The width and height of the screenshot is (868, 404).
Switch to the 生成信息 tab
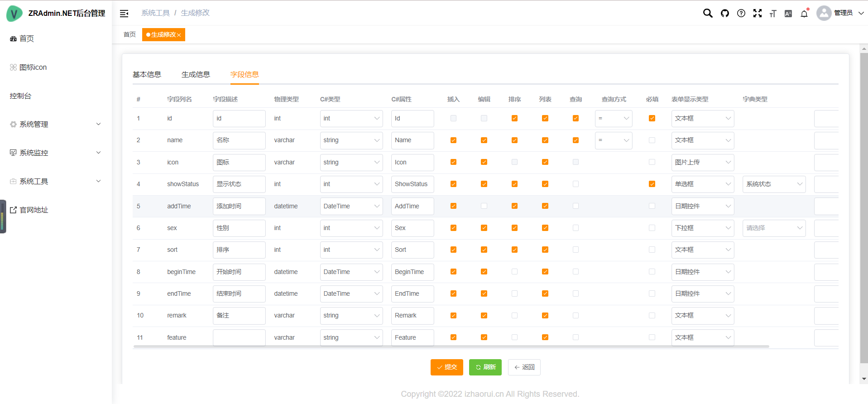coord(196,75)
